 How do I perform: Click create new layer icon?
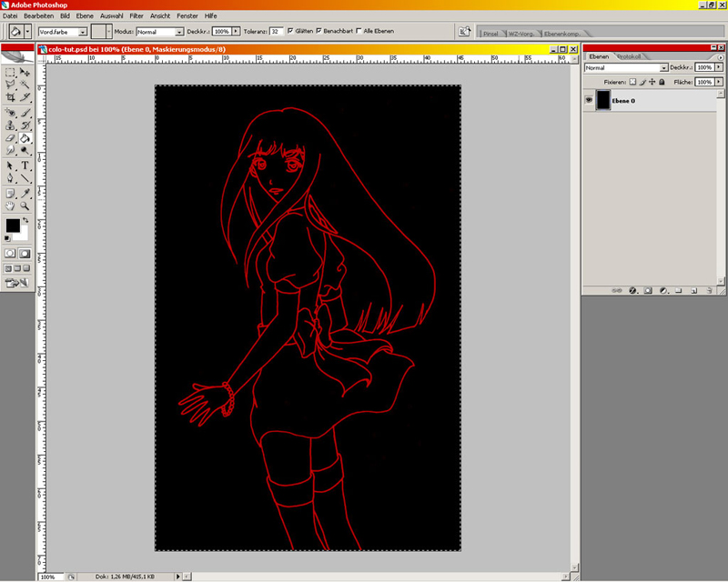(694, 290)
